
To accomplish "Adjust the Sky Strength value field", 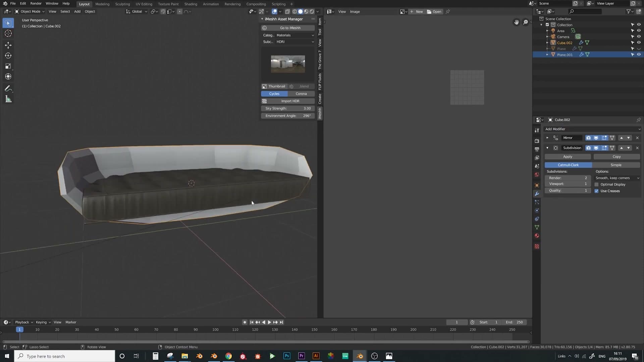I will point(288,108).
